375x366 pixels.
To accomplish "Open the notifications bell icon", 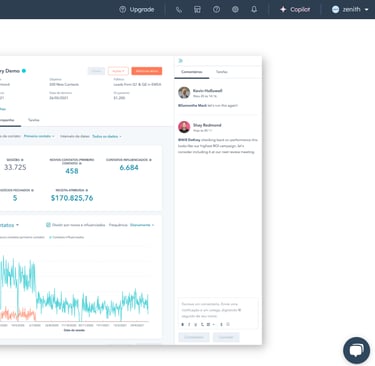I will point(254,9).
